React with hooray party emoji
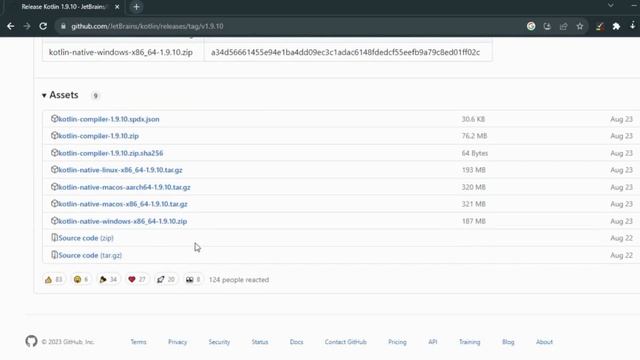 108,280
